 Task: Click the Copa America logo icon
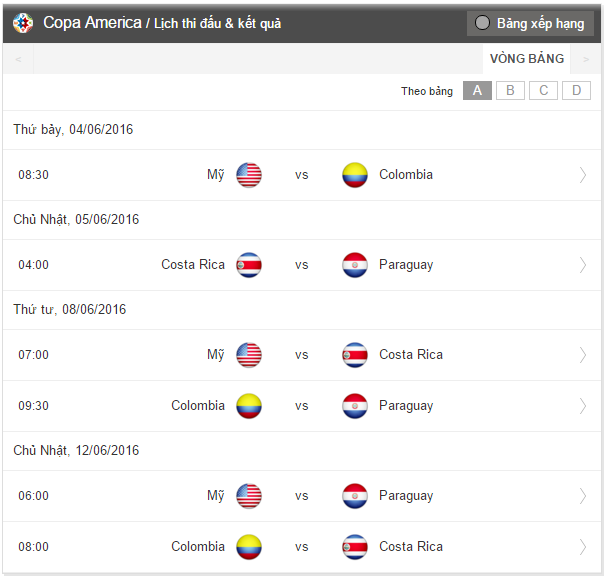tap(23, 23)
